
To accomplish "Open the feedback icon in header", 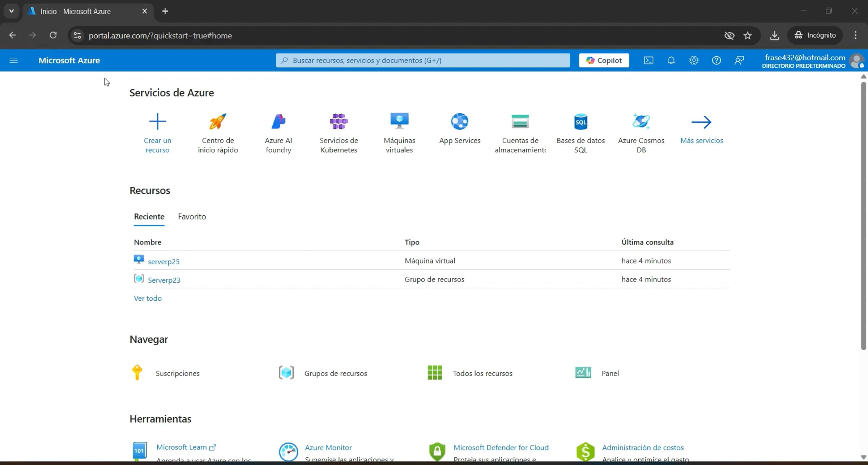I will point(739,60).
